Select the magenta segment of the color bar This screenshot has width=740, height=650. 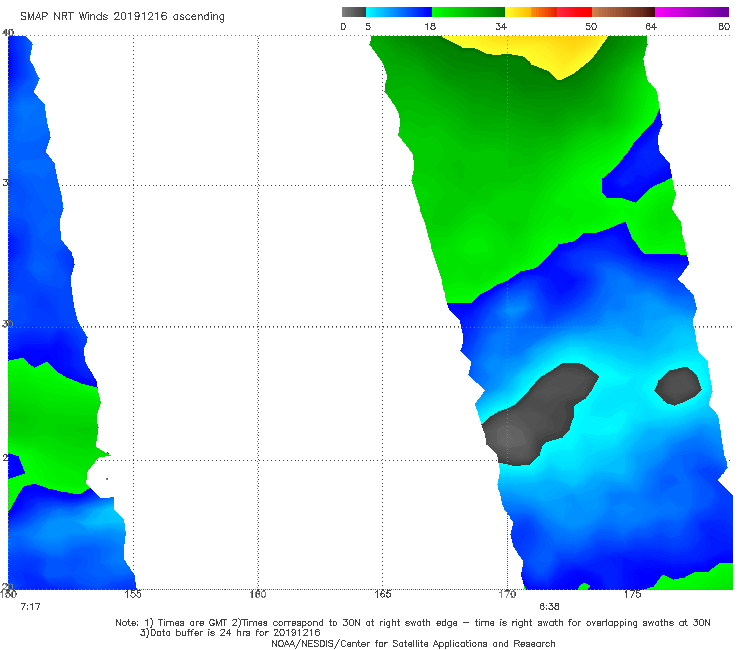point(692,12)
